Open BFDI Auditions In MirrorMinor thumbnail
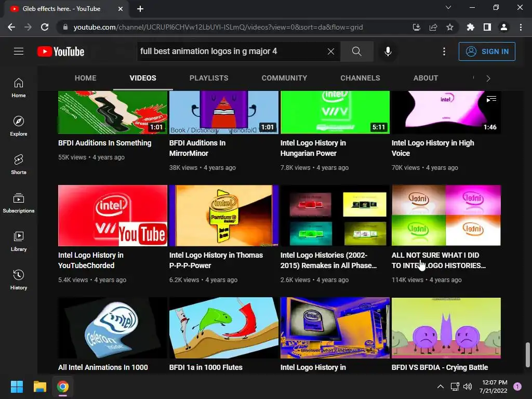Image resolution: width=532 pixels, height=399 pixels. pyautogui.click(x=224, y=112)
